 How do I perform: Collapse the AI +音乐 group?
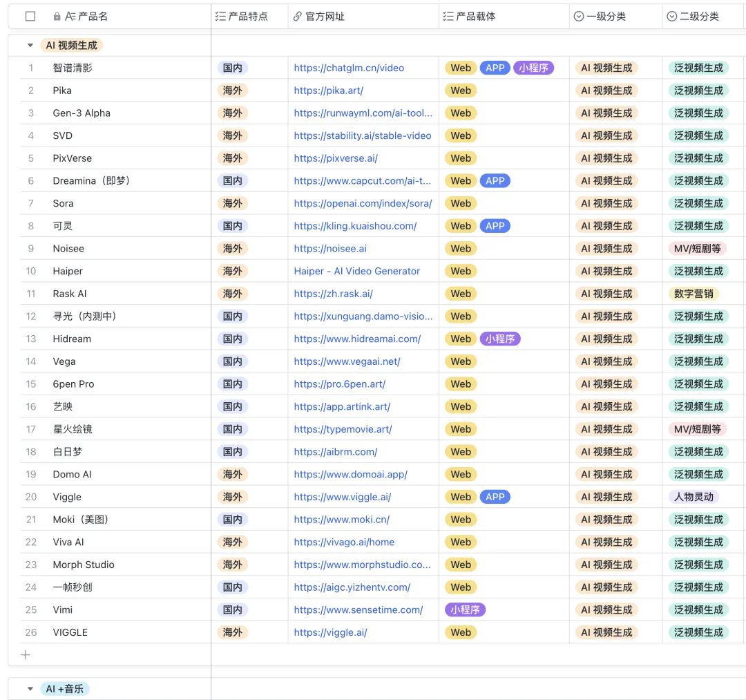click(x=30, y=688)
